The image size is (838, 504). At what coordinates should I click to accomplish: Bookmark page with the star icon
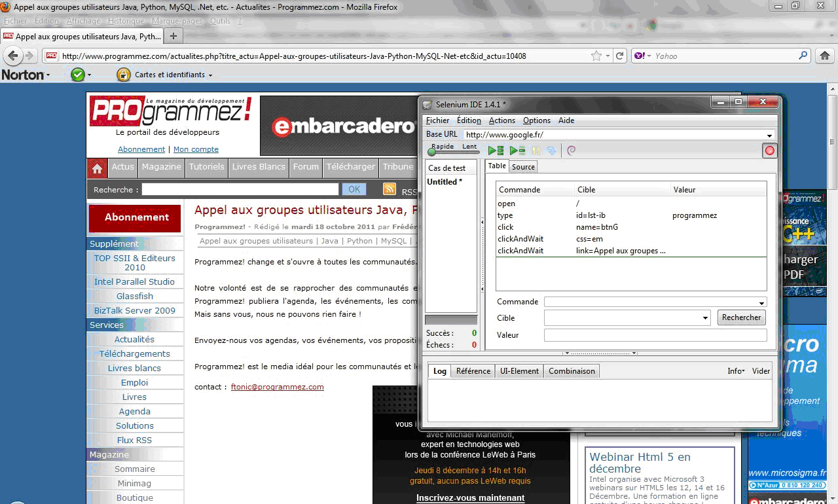596,56
